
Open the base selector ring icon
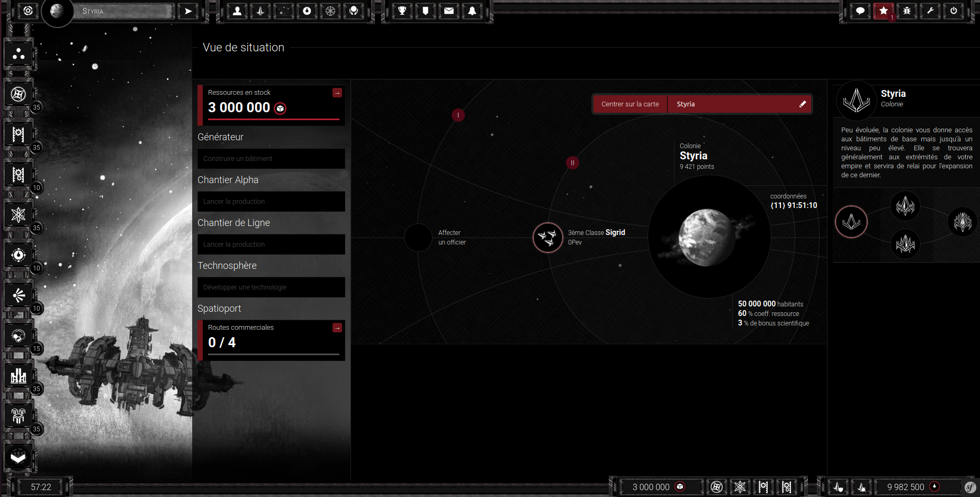(28, 11)
